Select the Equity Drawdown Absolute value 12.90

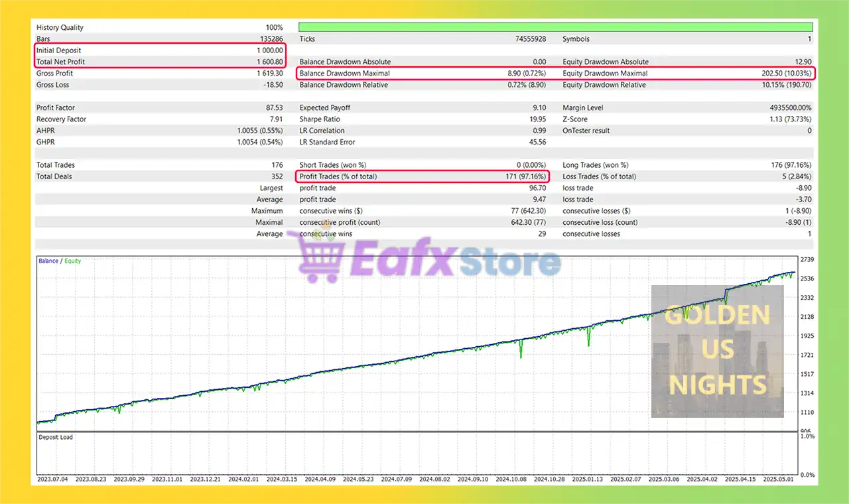(802, 62)
